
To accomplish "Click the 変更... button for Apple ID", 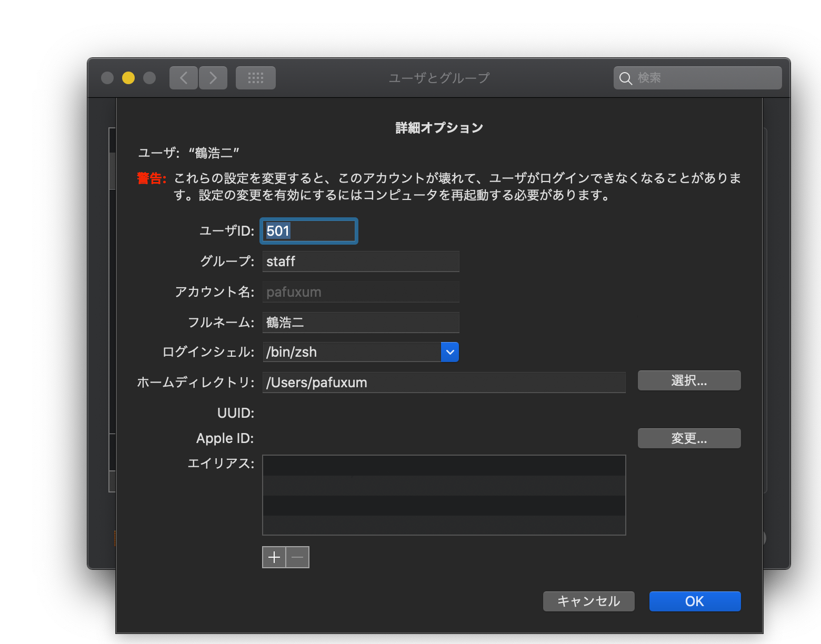I will tap(689, 438).
